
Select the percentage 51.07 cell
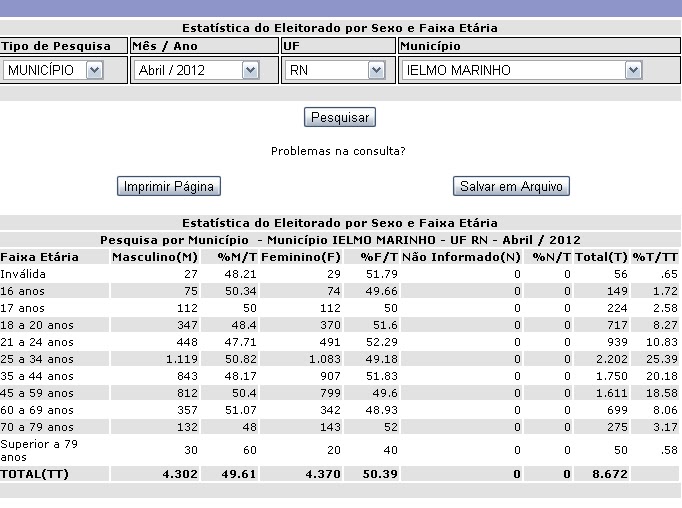(x=241, y=410)
